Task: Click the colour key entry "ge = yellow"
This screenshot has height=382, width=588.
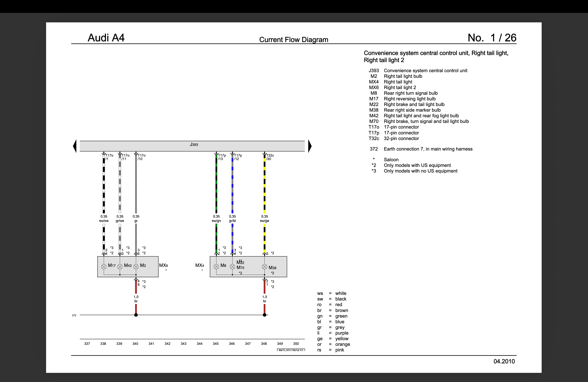Action: coord(333,338)
